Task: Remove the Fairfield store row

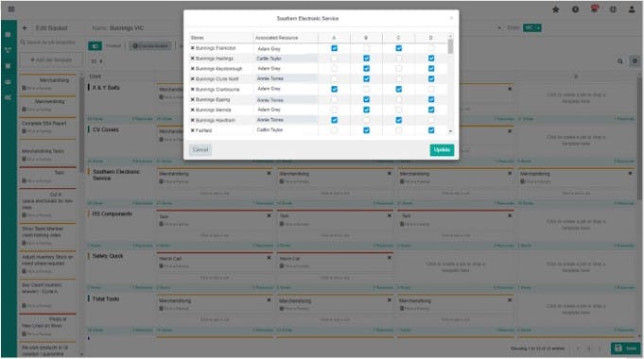Action: click(x=192, y=130)
